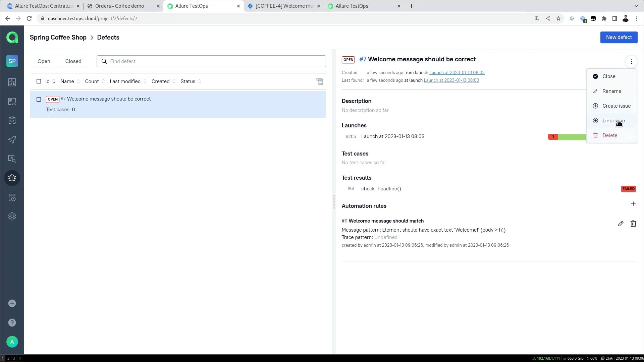Viewport: 644px width, 362px height.
Task: Open Dashboards icon in left sidebar
Action: point(12,82)
